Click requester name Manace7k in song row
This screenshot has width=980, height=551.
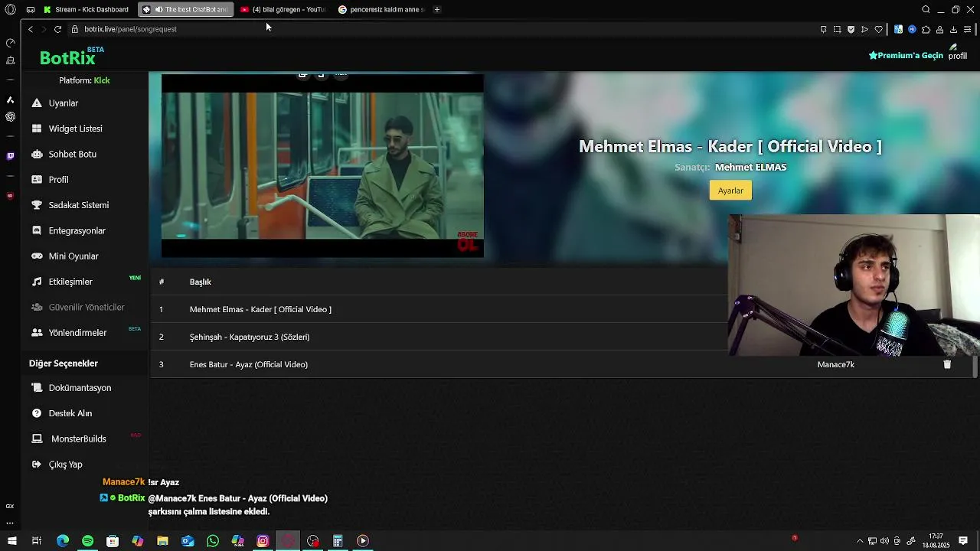(836, 364)
